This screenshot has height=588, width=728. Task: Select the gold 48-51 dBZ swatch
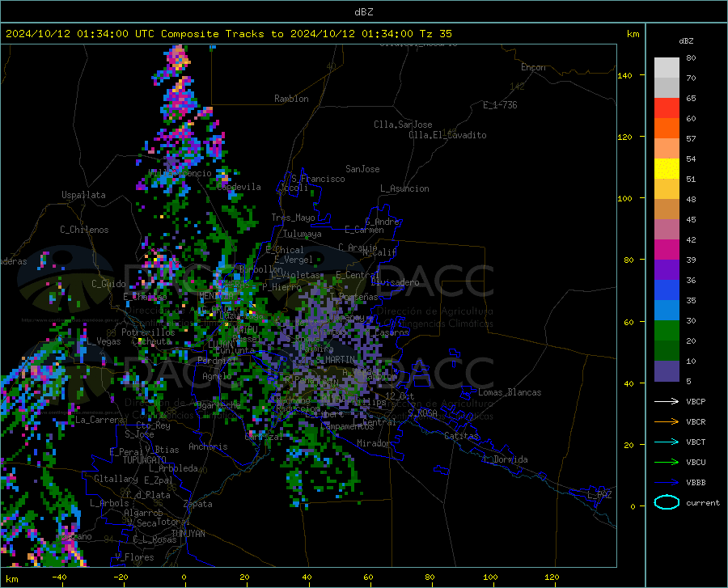coord(667,189)
